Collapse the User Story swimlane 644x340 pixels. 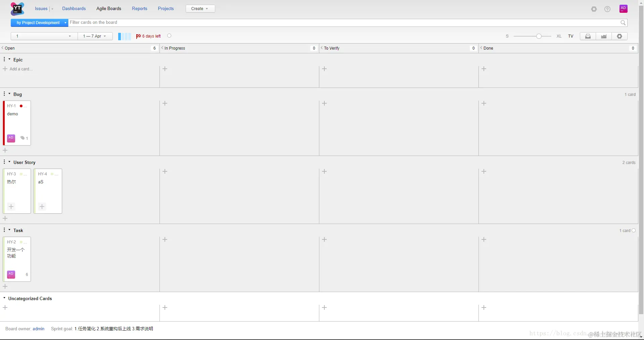9,162
